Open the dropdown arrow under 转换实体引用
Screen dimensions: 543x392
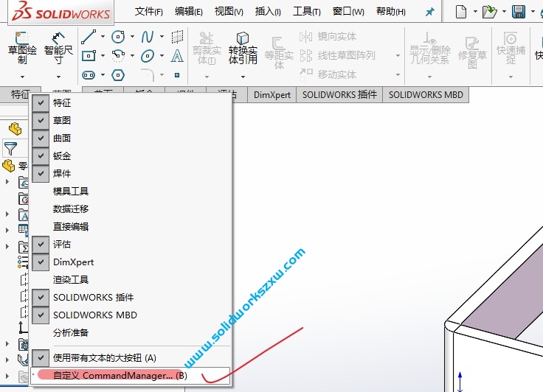pyautogui.click(x=243, y=77)
